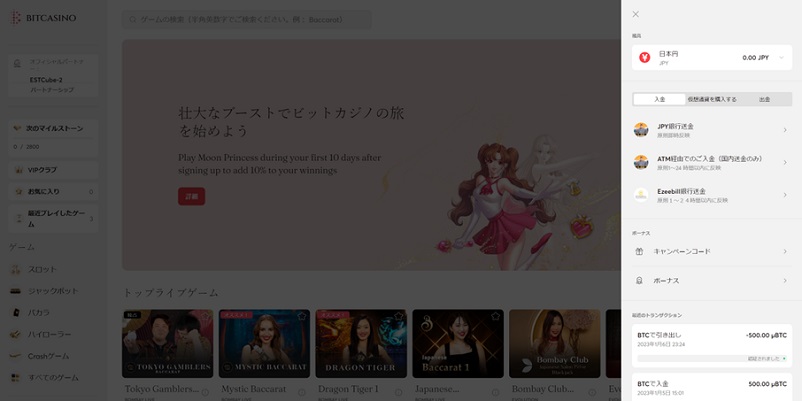The width and height of the screenshot is (802, 401).
Task: Expand JPY銀行送金 row chevron
Action: pyautogui.click(x=785, y=130)
